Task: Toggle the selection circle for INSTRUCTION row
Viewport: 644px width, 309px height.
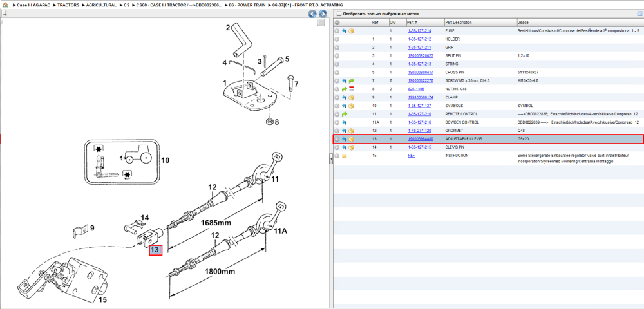Action: (337, 156)
